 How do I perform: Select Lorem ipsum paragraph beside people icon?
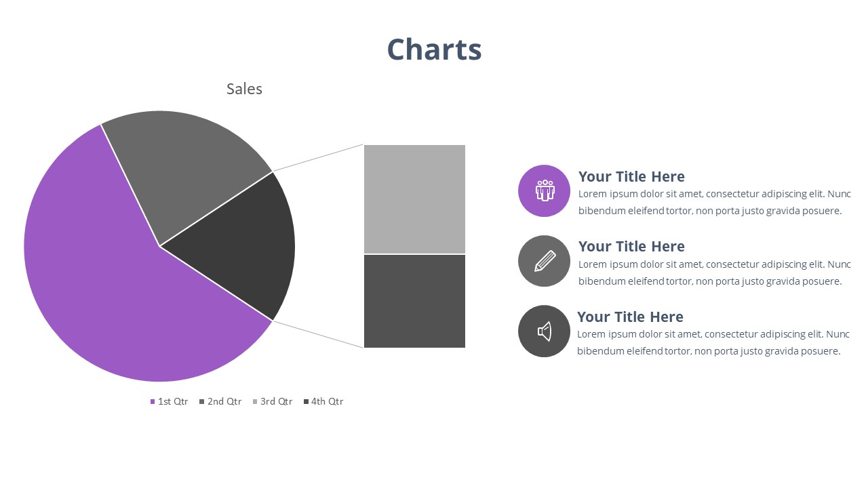[714, 202]
